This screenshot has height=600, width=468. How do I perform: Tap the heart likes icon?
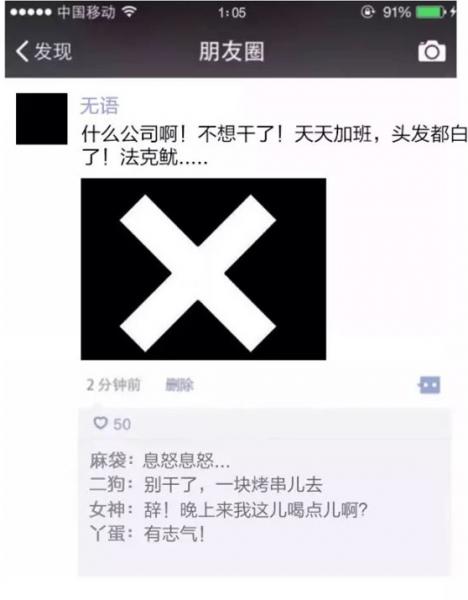(100, 423)
